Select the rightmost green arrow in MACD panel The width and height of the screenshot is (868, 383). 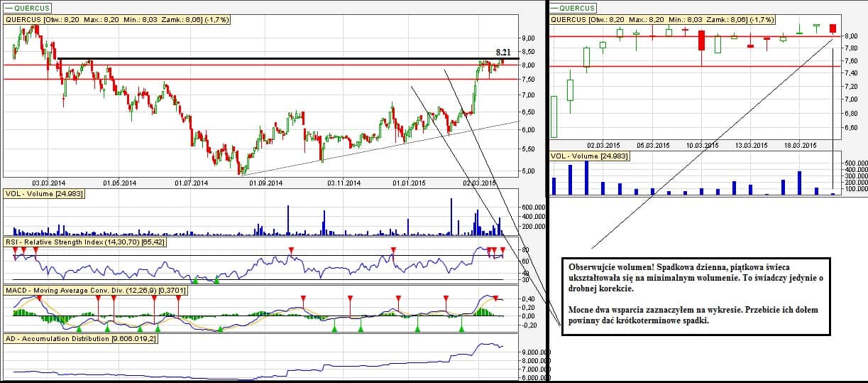pos(462,328)
